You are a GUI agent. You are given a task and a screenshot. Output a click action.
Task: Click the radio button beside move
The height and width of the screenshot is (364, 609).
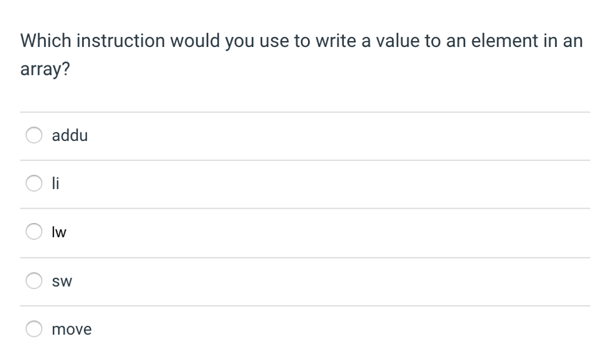(x=34, y=328)
